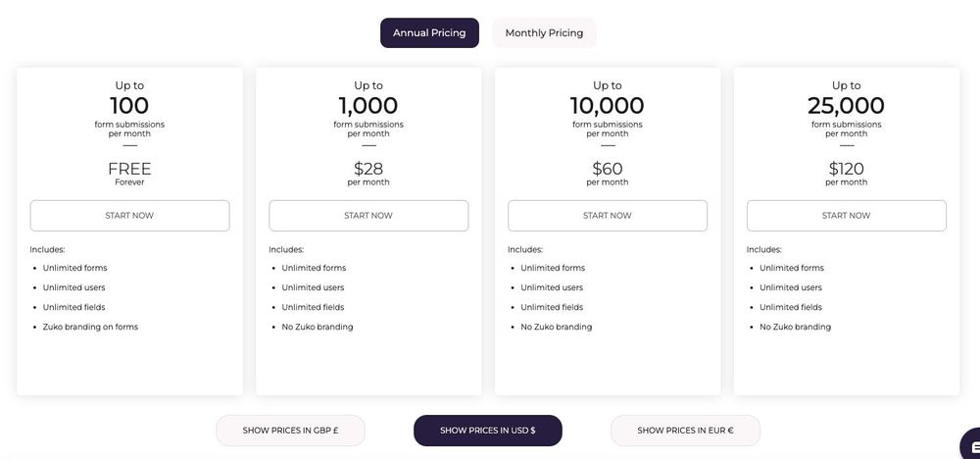Click 'Zuko branding on forms' item

[x=90, y=327]
